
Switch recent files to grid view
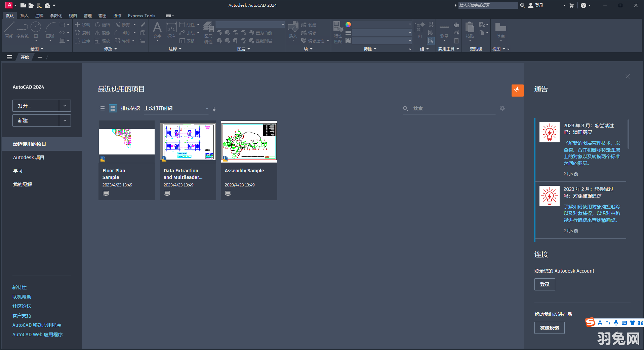[113, 108]
